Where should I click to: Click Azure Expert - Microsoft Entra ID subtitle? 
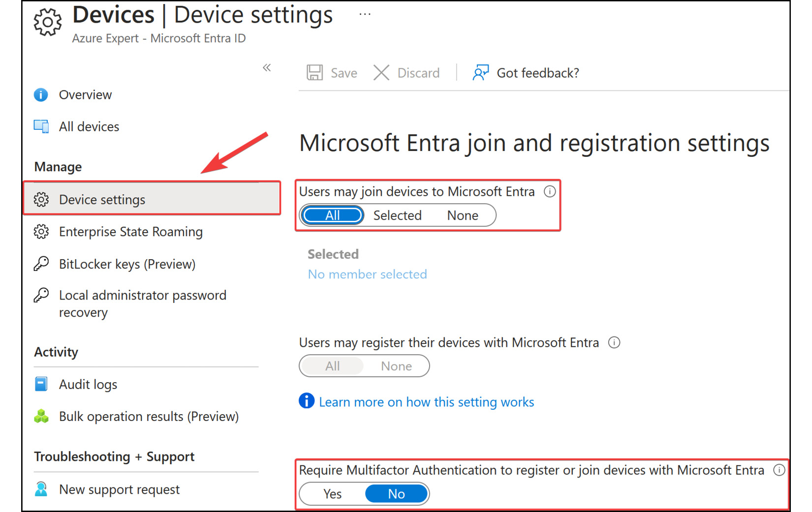point(159,38)
